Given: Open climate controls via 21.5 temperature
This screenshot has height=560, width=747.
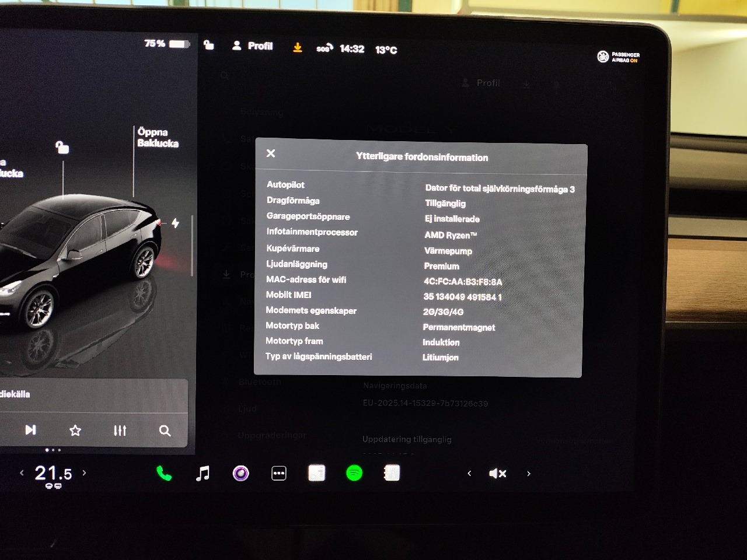Looking at the screenshot, I should (53, 473).
